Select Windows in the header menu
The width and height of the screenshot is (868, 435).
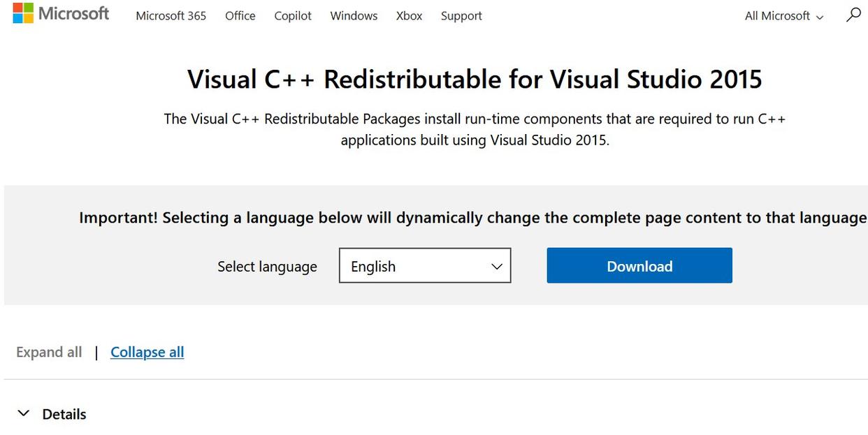click(354, 15)
